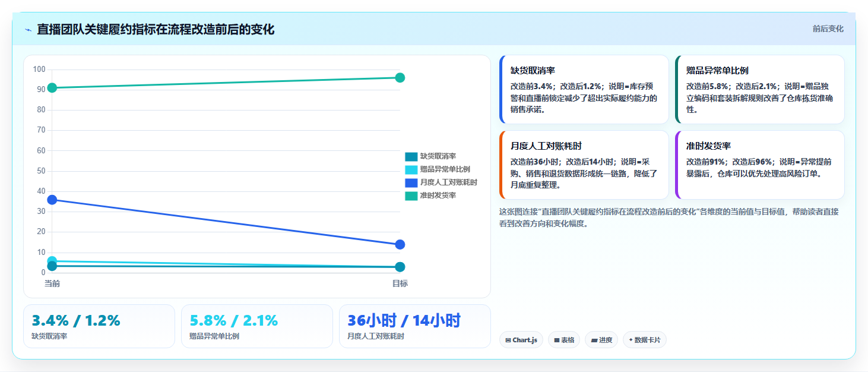Click the lightning icon beside the title

click(x=28, y=30)
